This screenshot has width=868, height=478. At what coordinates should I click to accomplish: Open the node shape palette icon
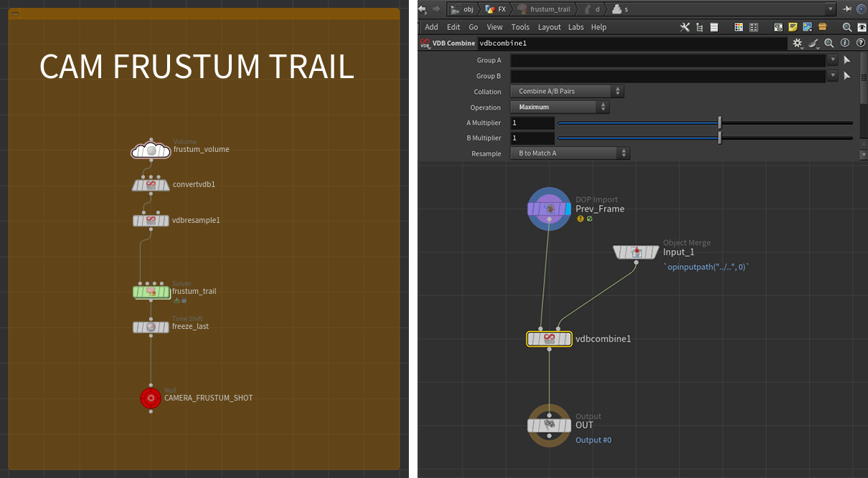[x=754, y=27]
